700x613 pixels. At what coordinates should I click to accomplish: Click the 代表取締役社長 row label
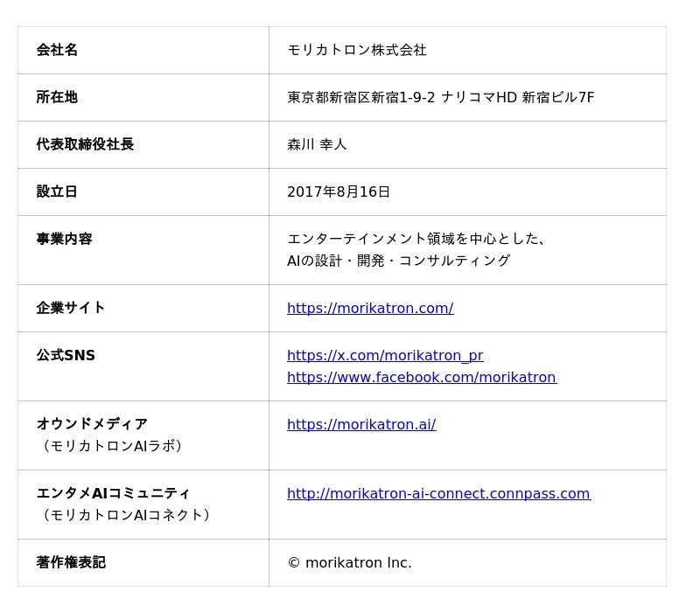click(85, 144)
